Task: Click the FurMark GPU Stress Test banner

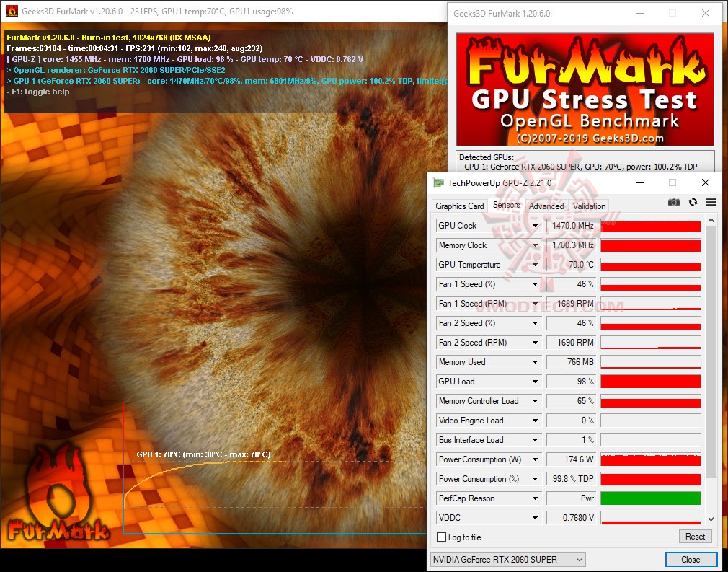Action: pyautogui.click(x=585, y=89)
